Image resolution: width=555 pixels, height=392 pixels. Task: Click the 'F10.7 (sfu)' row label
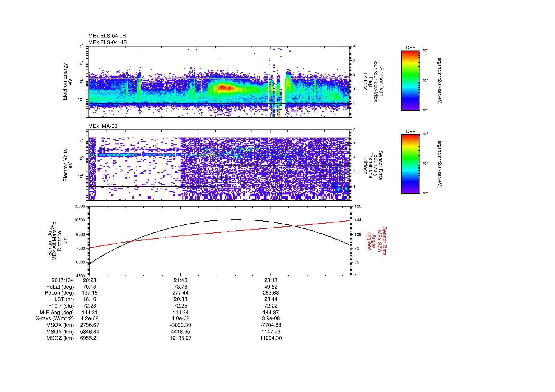(61, 306)
